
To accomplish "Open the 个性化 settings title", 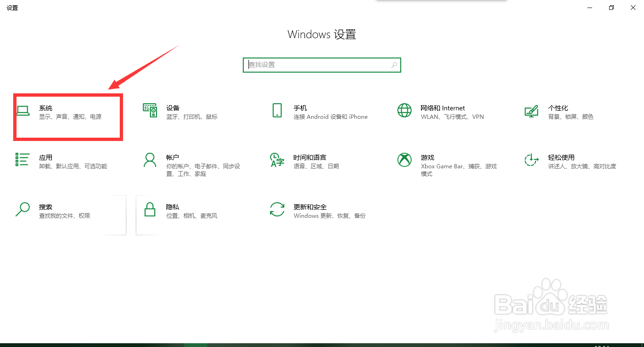I will [x=558, y=108].
